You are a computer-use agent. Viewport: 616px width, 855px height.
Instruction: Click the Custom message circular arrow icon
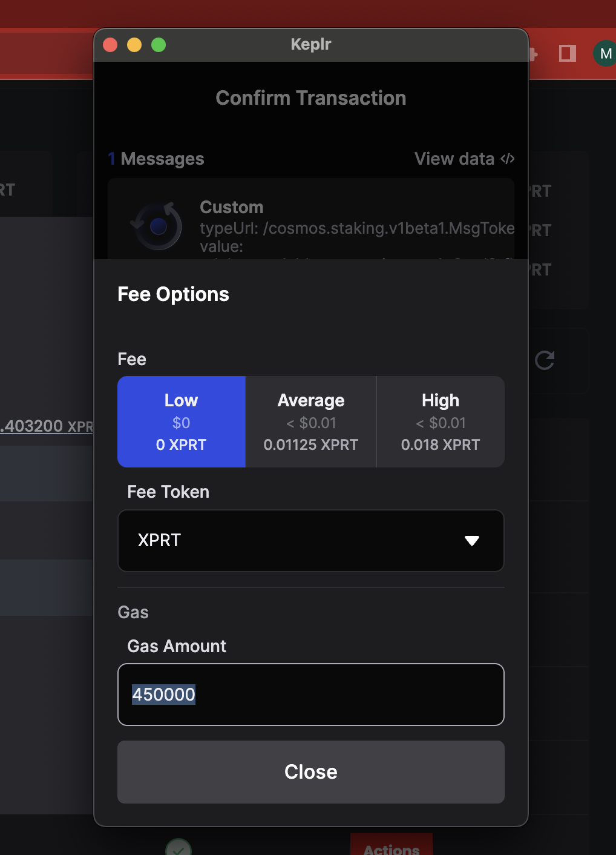coord(157,226)
